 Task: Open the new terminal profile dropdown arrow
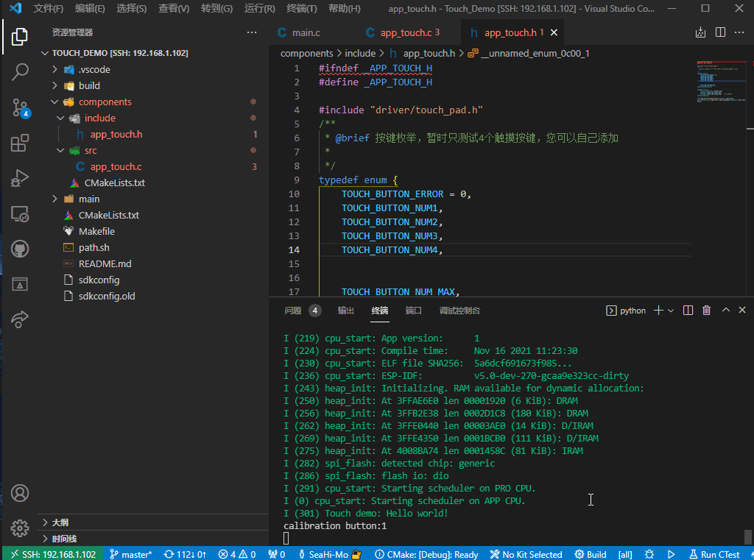point(671,311)
